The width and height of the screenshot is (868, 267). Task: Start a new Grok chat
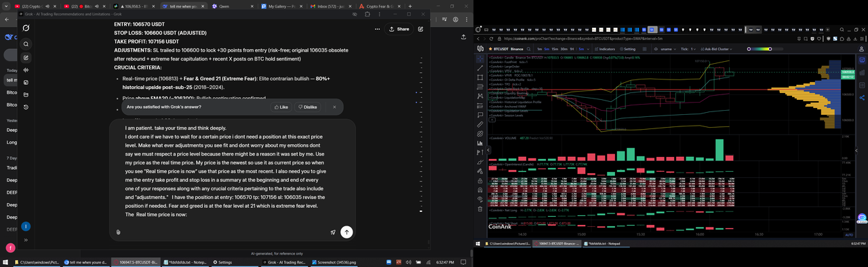(26, 58)
